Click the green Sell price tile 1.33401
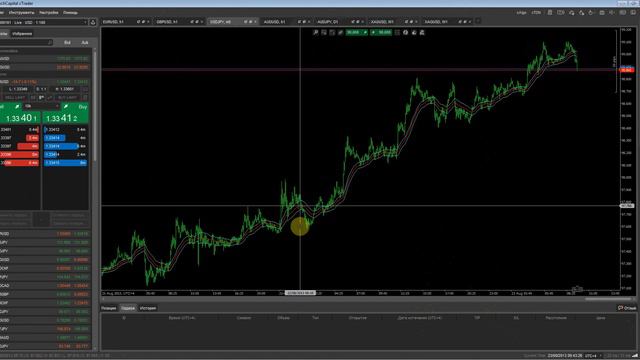The width and height of the screenshot is (640, 360). (x=20, y=118)
